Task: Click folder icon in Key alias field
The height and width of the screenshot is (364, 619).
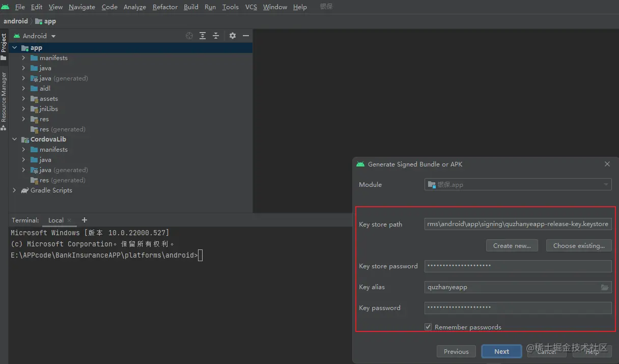Action: [x=605, y=287]
